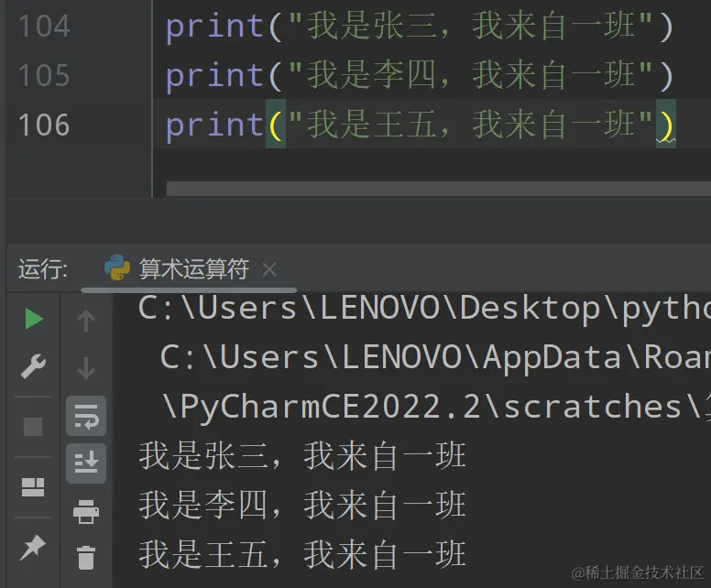Click the Python icon on the run tab
The width and height of the screenshot is (711, 588).
pos(117,267)
